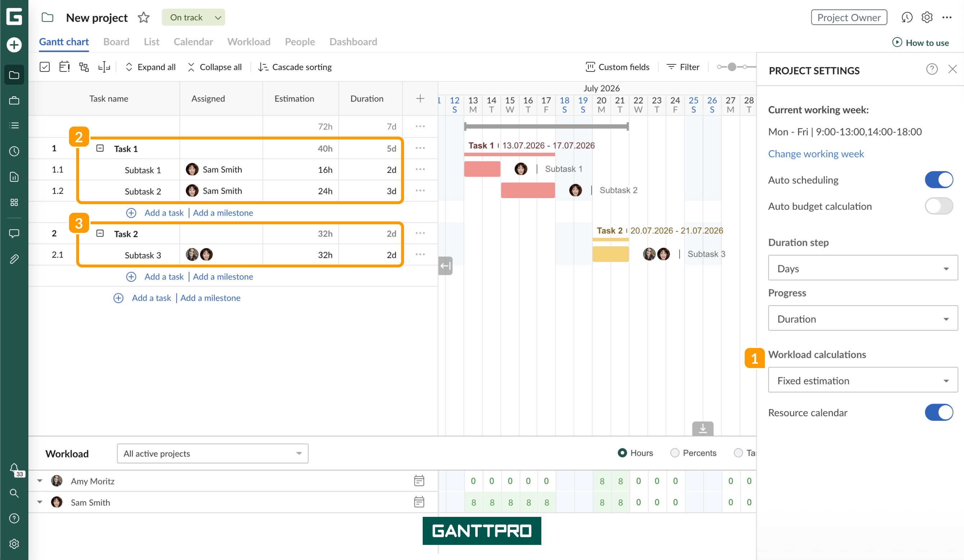Click Cascade sorting
This screenshot has height=560, width=964.
[295, 67]
